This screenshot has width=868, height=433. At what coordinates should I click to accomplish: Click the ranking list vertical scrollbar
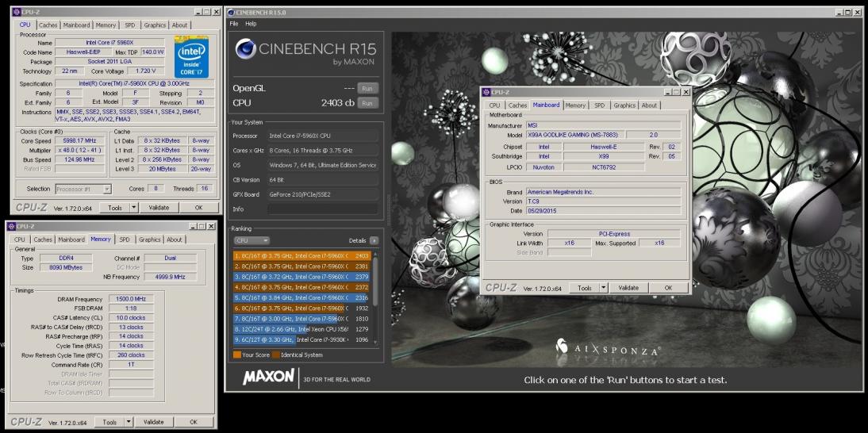(375, 297)
